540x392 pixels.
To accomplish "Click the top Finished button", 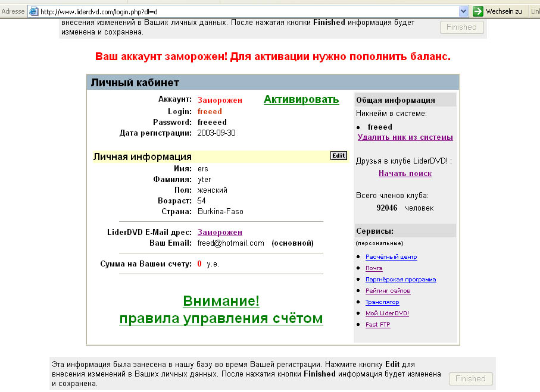I will [461, 27].
